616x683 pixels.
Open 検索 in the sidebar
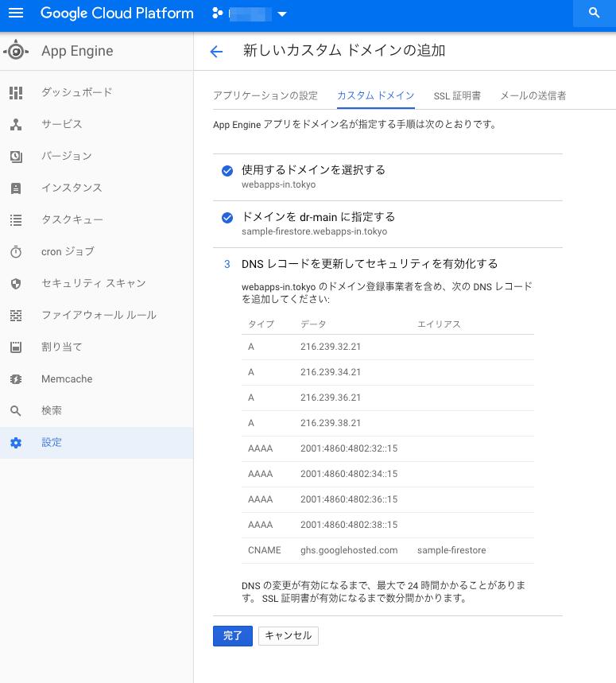pyautogui.click(x=97, y=410)
